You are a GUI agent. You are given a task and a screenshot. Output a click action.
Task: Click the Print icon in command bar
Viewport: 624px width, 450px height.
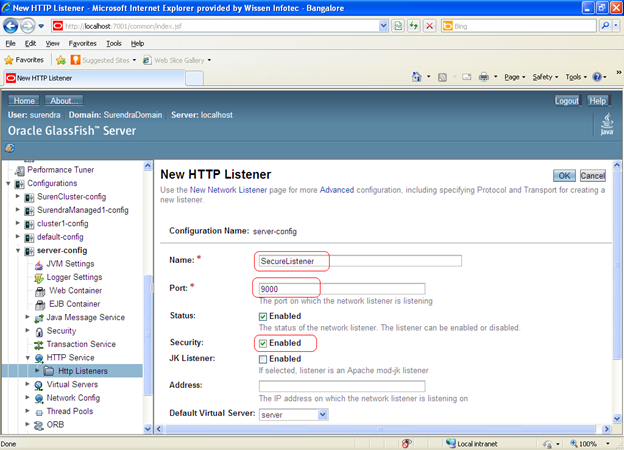click(x=484, y=77)
